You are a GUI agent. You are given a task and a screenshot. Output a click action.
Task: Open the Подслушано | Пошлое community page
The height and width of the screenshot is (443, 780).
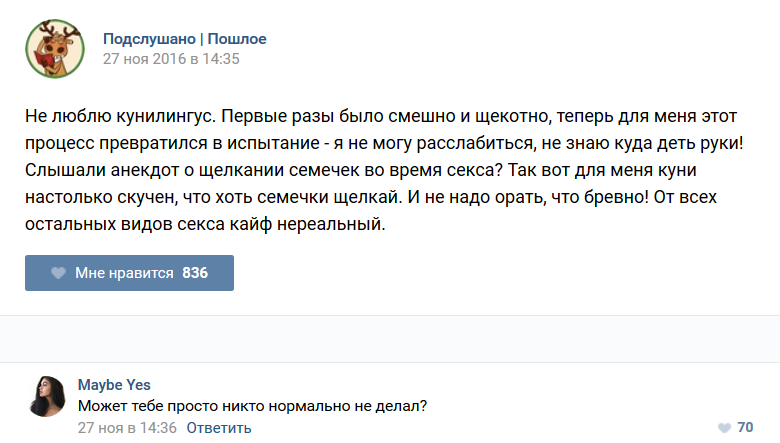click(184, 39)
